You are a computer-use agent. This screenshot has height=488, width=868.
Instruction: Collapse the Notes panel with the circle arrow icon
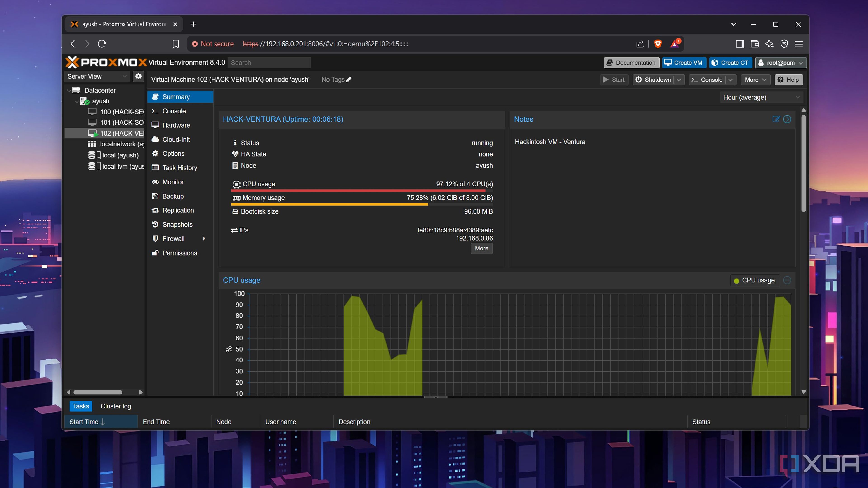(787, 119)
